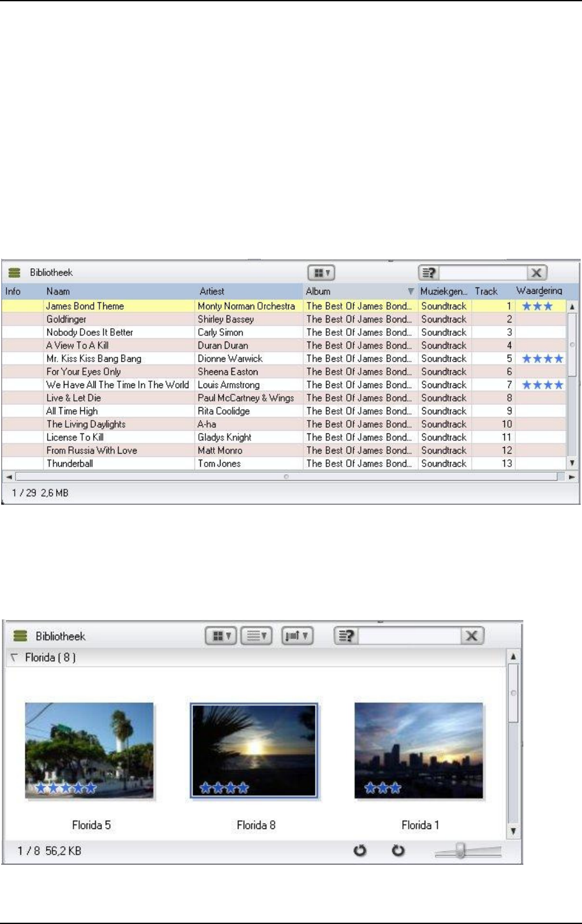Viewport: 582px width, 924px height.
Task: Focus the music library search field
Action: tap(484, 273)
